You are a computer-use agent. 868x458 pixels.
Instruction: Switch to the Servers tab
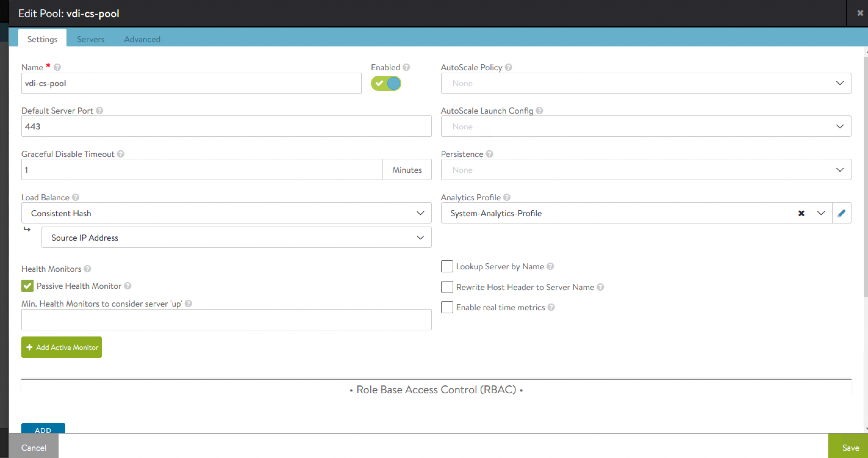click(91, 39)
